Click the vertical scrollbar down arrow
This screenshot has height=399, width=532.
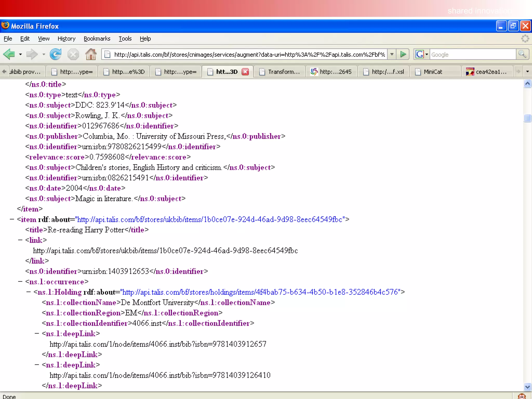pos(527,387)
